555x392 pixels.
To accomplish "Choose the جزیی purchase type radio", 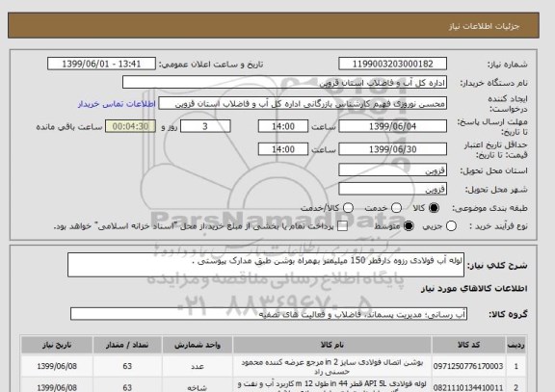I will (451, 226).
